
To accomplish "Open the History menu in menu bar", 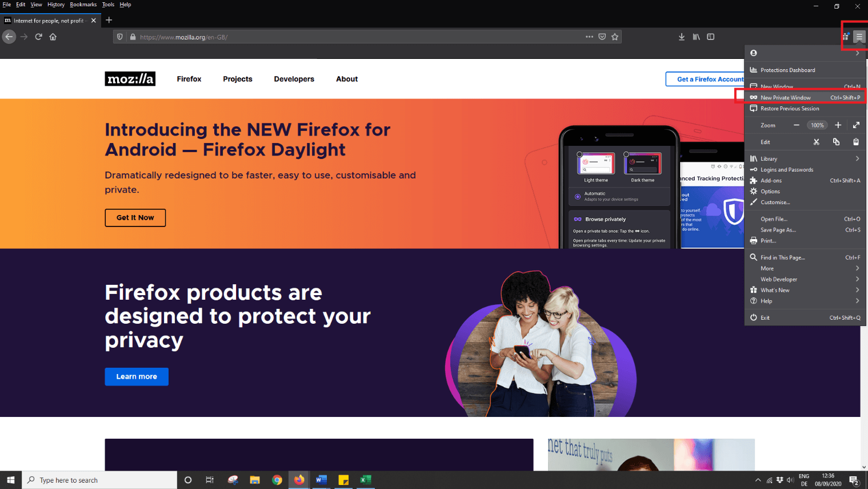I will click(55, 5).
